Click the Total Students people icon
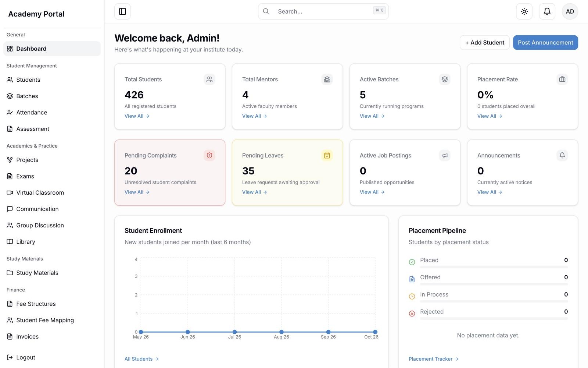Image resolution: width=588 pixels, height=368 pixels. pos(209,79)
